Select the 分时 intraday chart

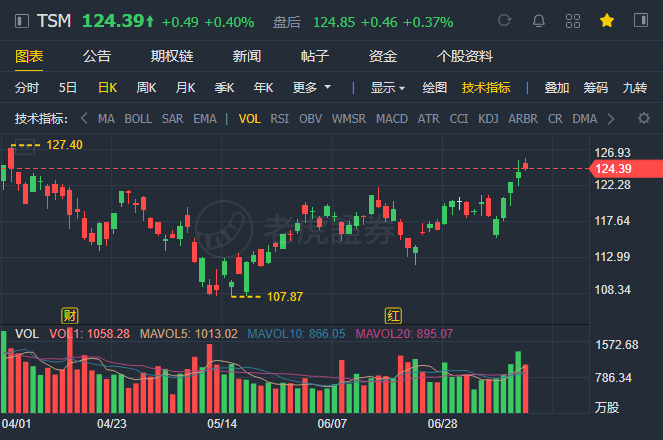pyautogui.click(x=27, y=88)
